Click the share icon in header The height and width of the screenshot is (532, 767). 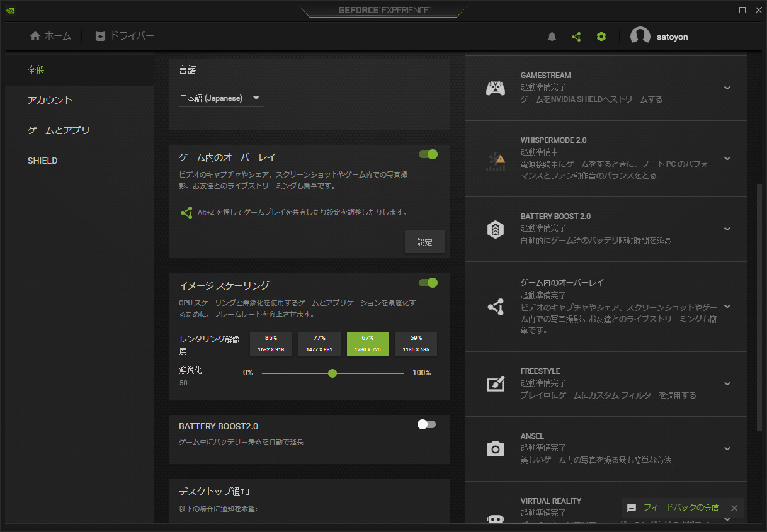click(576, 37)
